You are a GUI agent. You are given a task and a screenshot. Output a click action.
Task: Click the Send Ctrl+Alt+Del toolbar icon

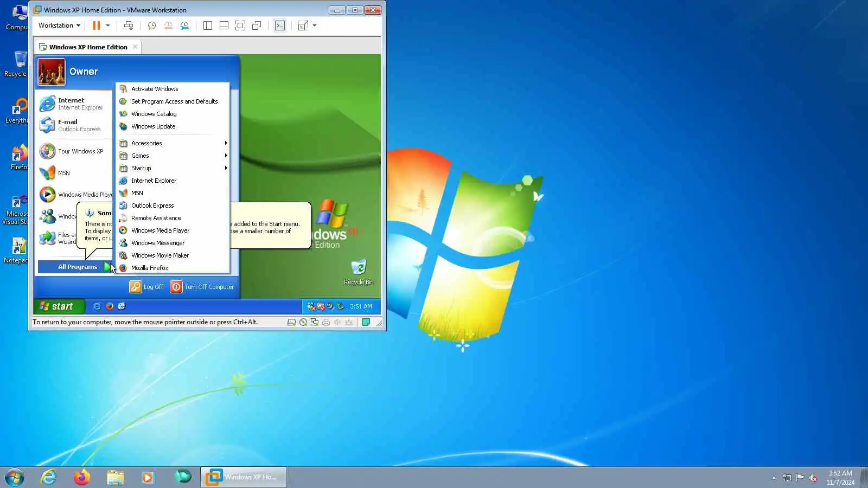click(x=129, y=25)
